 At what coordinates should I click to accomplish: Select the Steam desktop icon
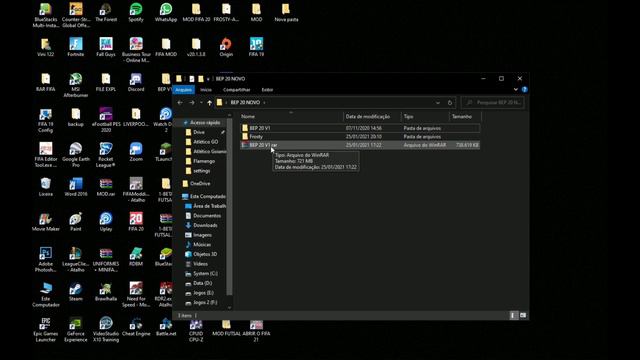(x=76, y=291)
